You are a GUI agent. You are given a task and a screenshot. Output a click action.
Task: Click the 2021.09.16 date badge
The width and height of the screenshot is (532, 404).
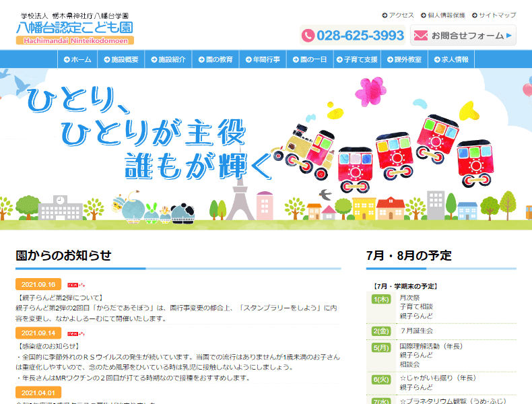click(38, 284)
